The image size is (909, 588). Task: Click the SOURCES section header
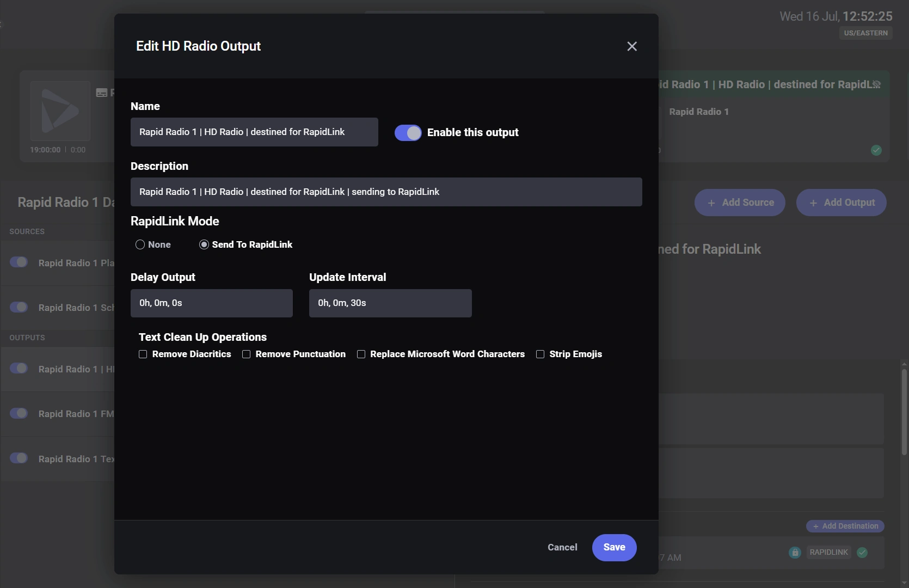click(x=27, y=231)
